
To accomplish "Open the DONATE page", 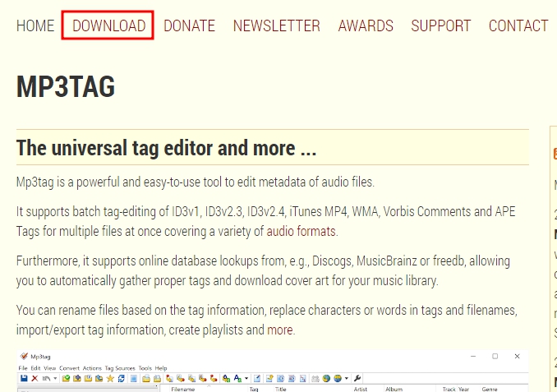I will [189, 25].
